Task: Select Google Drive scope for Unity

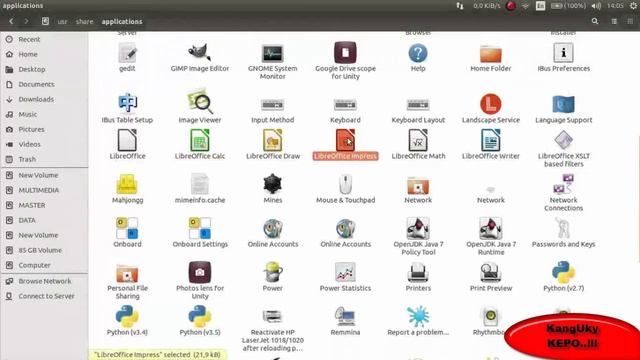Action: 345,53
